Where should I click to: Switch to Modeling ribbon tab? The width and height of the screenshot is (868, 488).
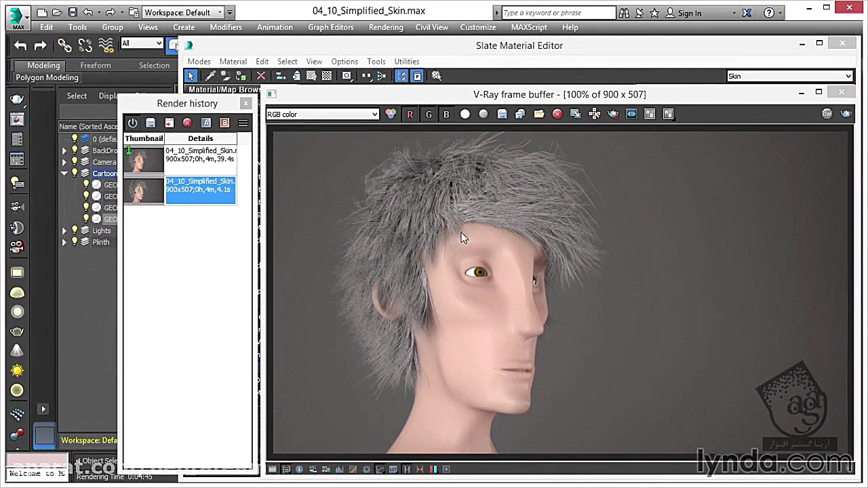(x=43, y=65)
